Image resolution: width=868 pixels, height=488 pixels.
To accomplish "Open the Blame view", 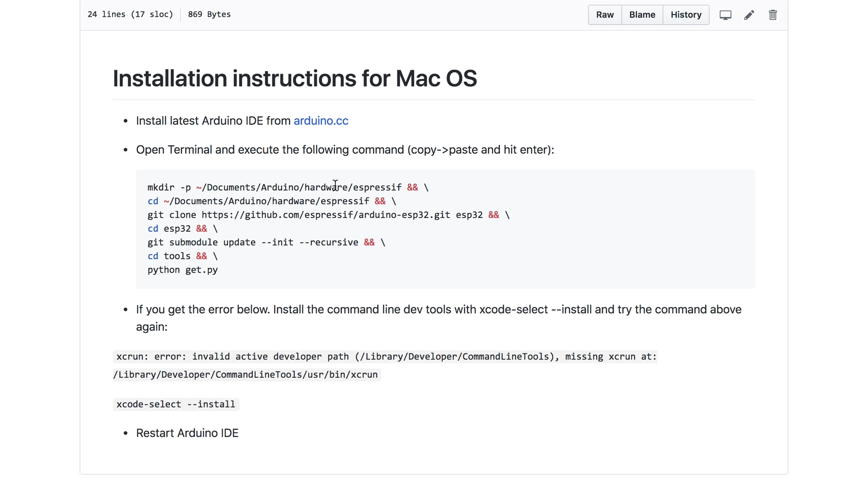I will click(x=642, y=15).
